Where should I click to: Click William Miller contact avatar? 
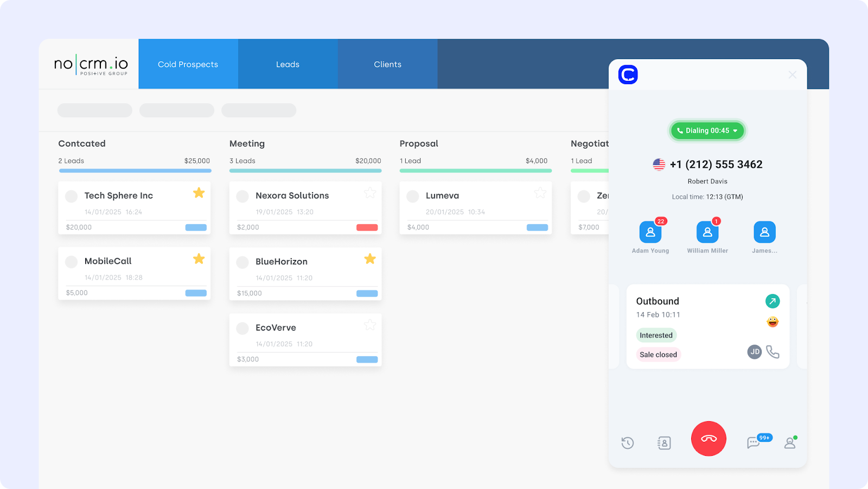pos(707,232)
